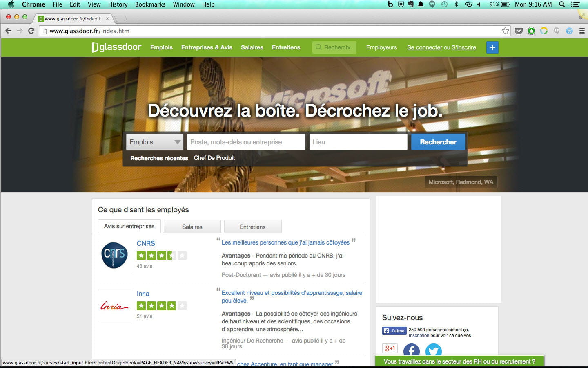Open the Se connecter link
Image resolution: width=588 pixels, height=368 pixels.
click(x=424, y=47)
